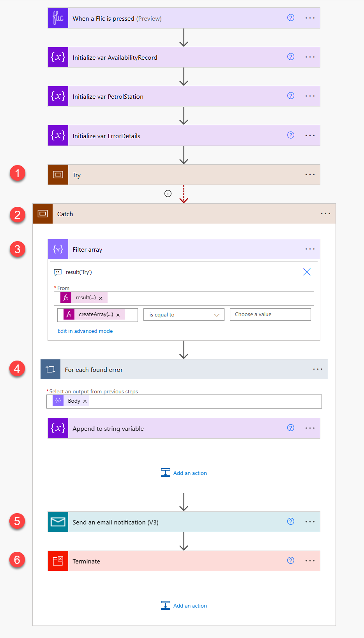
Task: Click the Filter array action icon
Action: click(x=58, y=249)
